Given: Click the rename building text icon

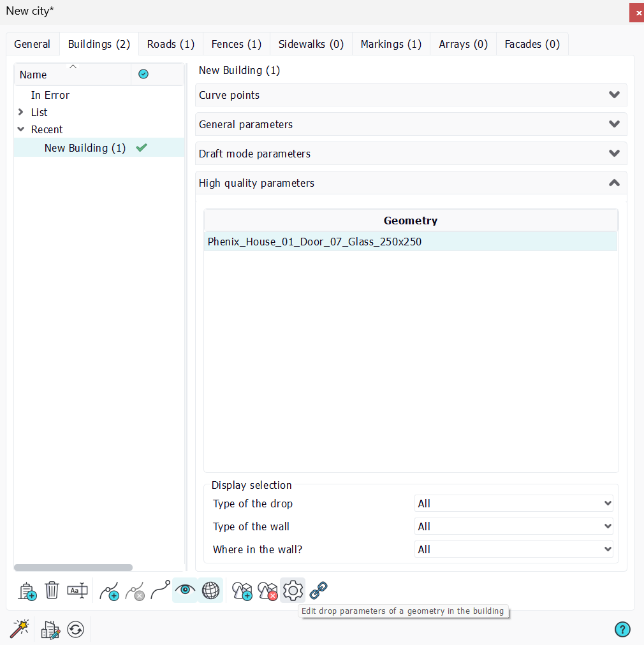Looking at the screenshot, I should coord(77,591).
